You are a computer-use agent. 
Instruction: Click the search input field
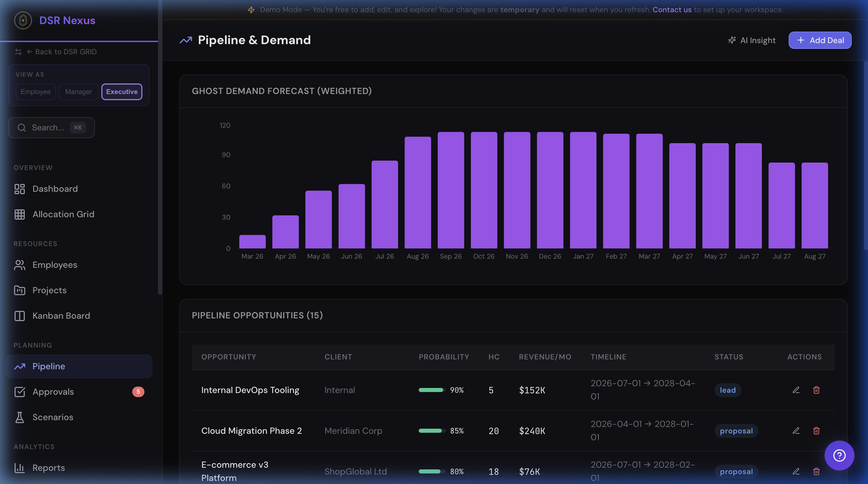(51, 127)
